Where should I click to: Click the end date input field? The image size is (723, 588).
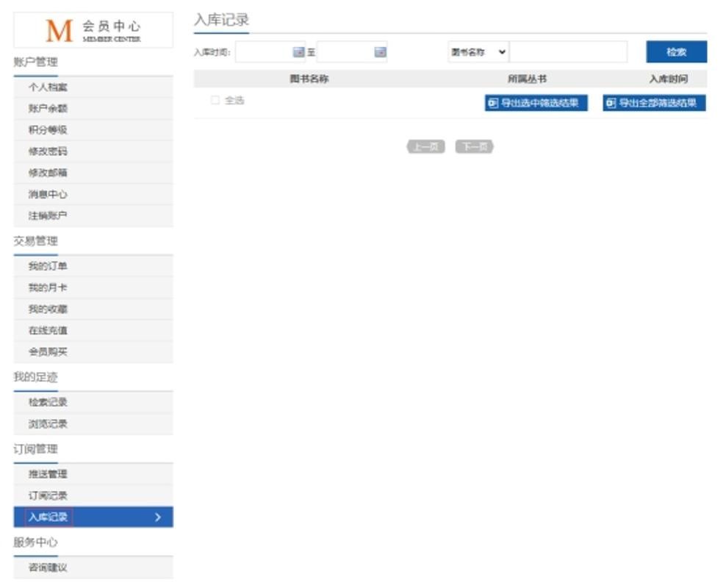click(x=345, y=51)
